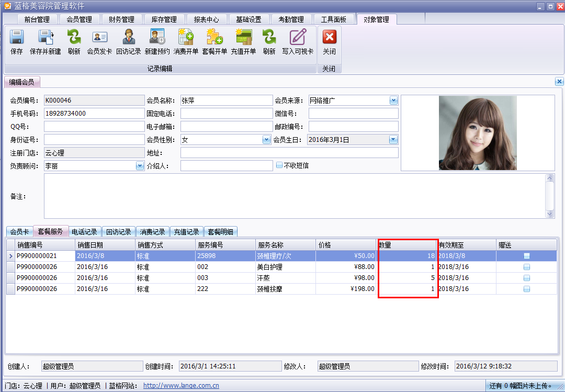Open the 会员性别 dropdown
565x392 pixels.
[x=266, y=140]
